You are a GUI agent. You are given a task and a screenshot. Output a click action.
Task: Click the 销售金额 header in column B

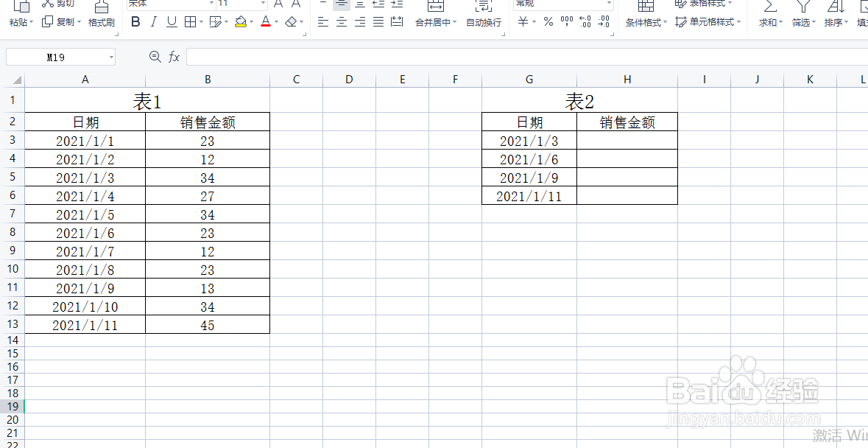click(208, 122)
